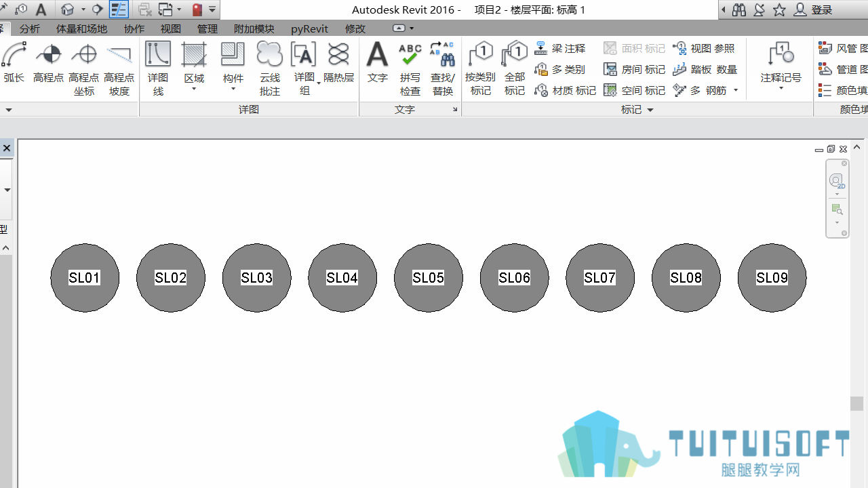The image size is (868, 488).
Task: Open the Favorites star in InfoCenter
Action: click(780, 9)
